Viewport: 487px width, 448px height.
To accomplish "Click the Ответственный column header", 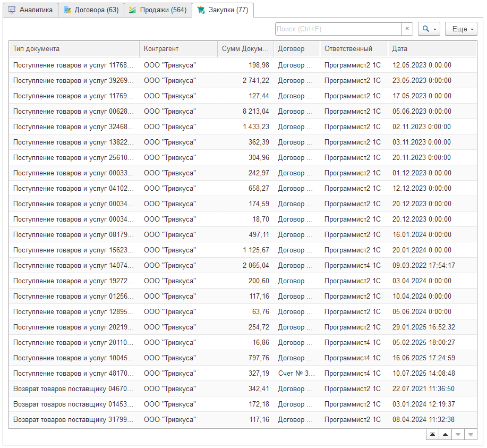I will (353, 49).
